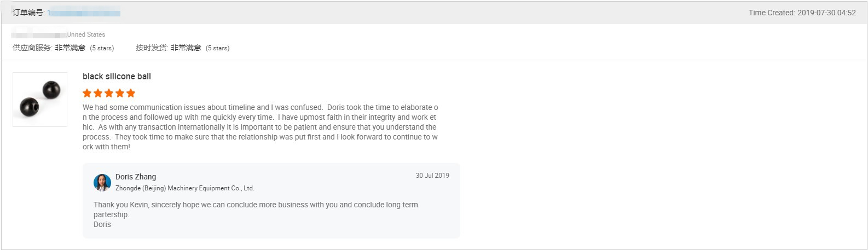
Task: Open the Doris Zhang name link
Action: coord(136,177)
